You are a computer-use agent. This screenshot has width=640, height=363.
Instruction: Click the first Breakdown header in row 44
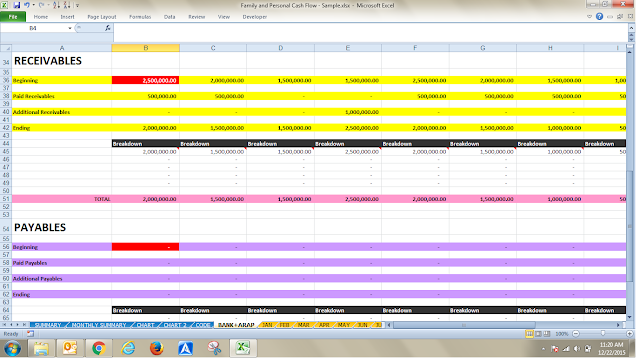[145, 144]
